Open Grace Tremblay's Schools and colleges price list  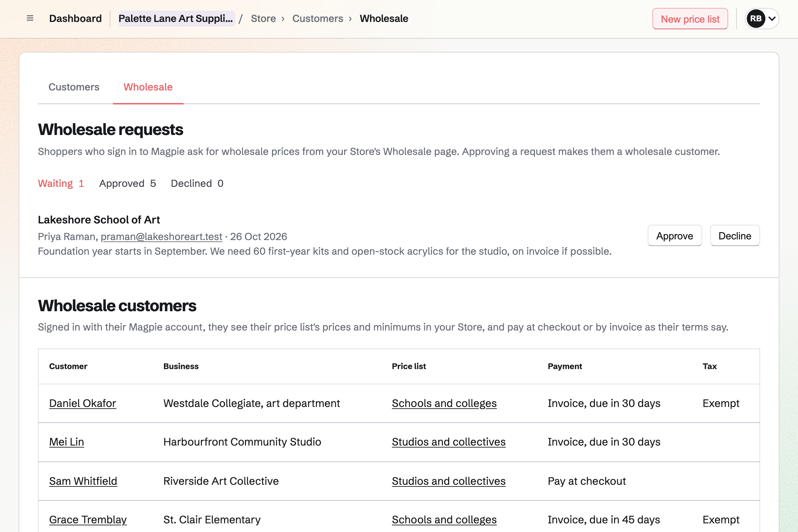click(444, 520)
